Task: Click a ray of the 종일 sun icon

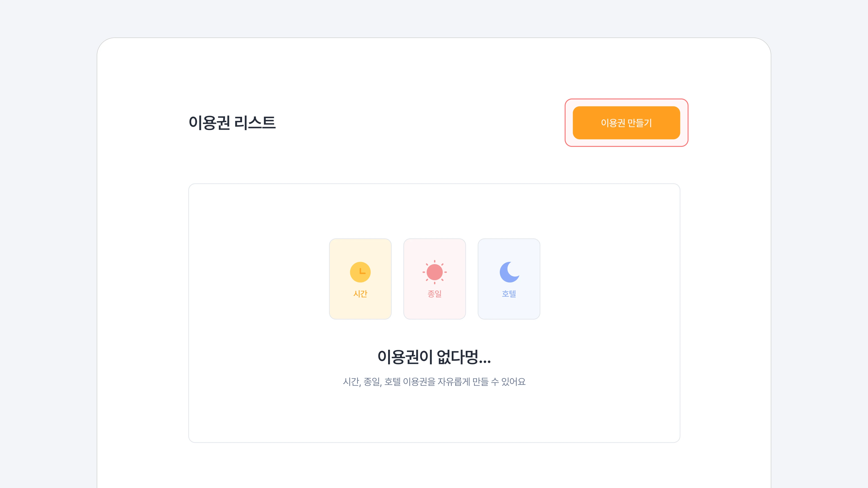Action: pyautogui.click(x=435, y=261)
